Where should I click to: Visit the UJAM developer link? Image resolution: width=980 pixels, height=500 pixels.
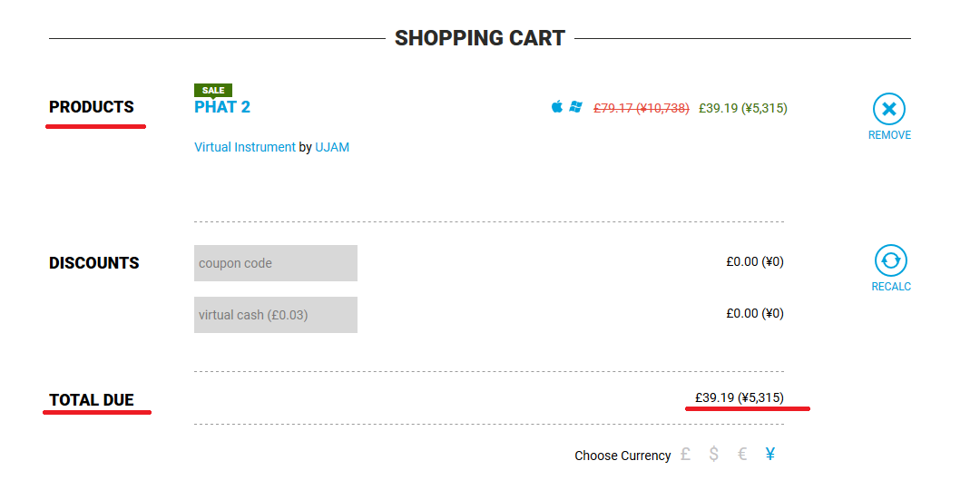[x=332, y=148]
